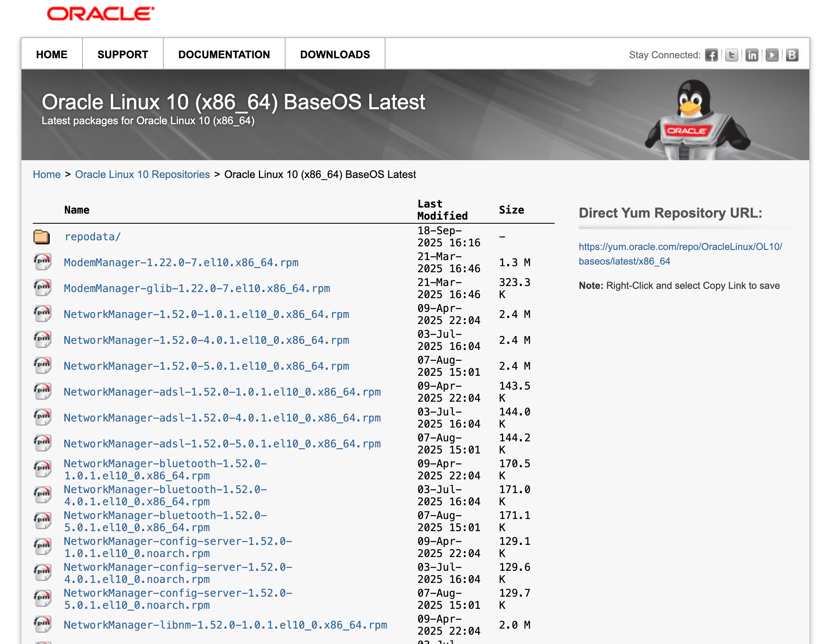Viewport: 830px width, 644px height.
Task: Download NetworkManager-bluetooth-1.52.0-1.0.1 rpm link
Action: pos(165,470)
